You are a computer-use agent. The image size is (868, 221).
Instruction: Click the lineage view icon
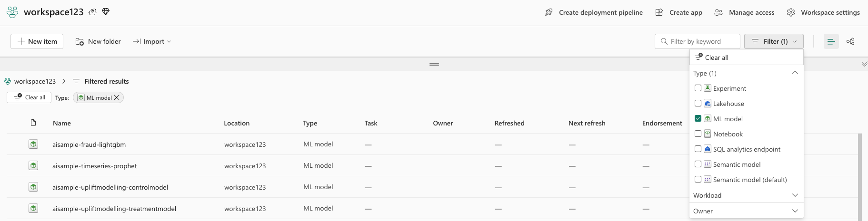850,41
